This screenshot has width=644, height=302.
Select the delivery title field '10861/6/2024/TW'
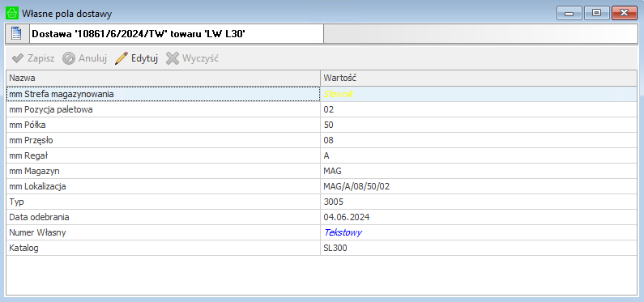click(x=177, y=34)
